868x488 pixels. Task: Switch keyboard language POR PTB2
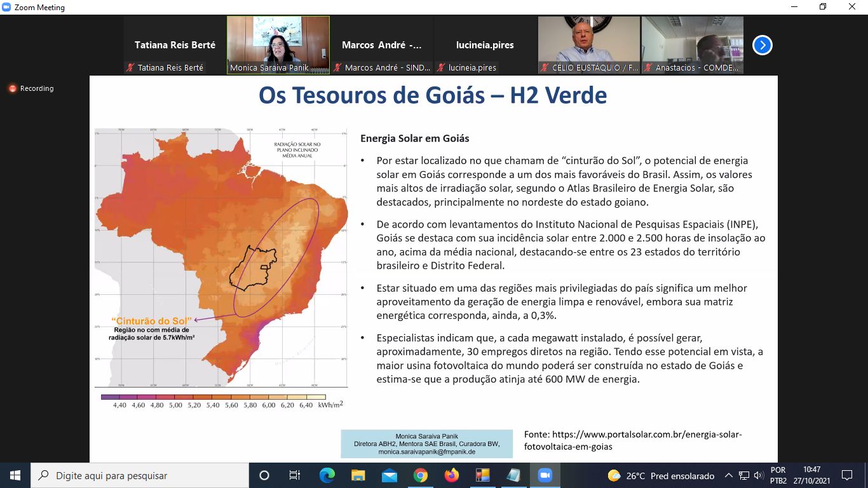778,475
